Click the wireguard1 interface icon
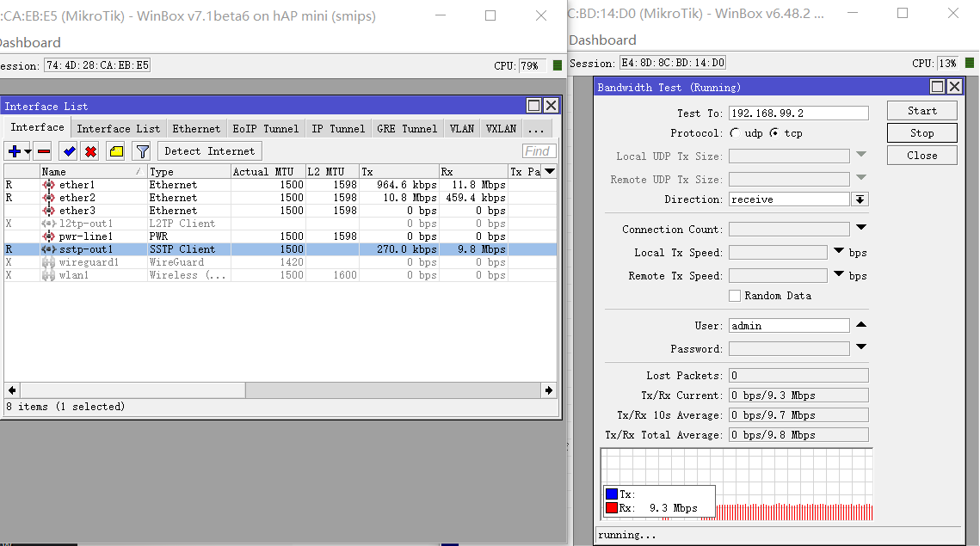The image size is (980, 546). (48, 262)
